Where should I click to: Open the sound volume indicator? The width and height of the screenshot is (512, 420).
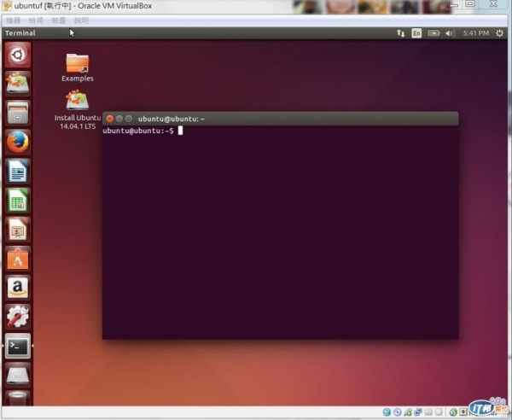(x=450, y=33)
